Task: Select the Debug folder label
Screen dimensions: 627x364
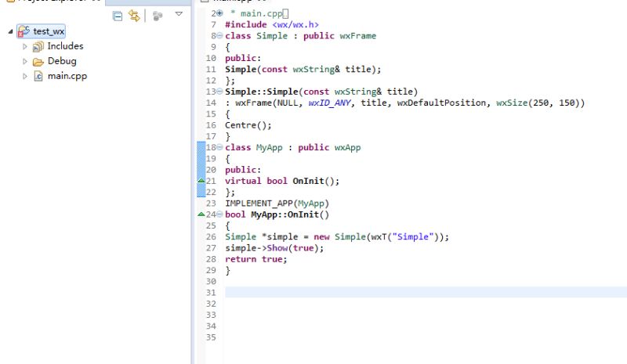Action: (x=62, y=61)
